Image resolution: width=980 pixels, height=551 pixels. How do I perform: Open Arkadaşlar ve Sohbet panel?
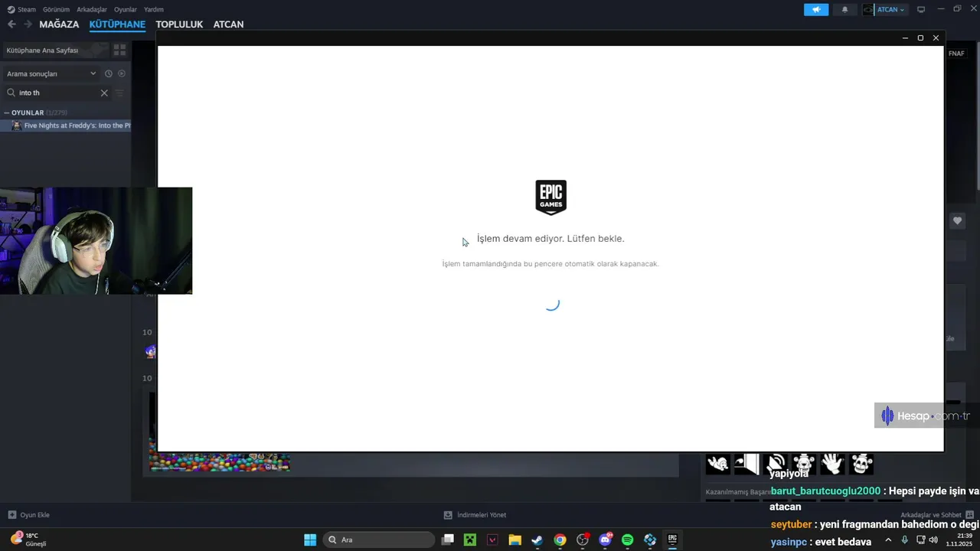pyautogui.click(x=936, y=515)
